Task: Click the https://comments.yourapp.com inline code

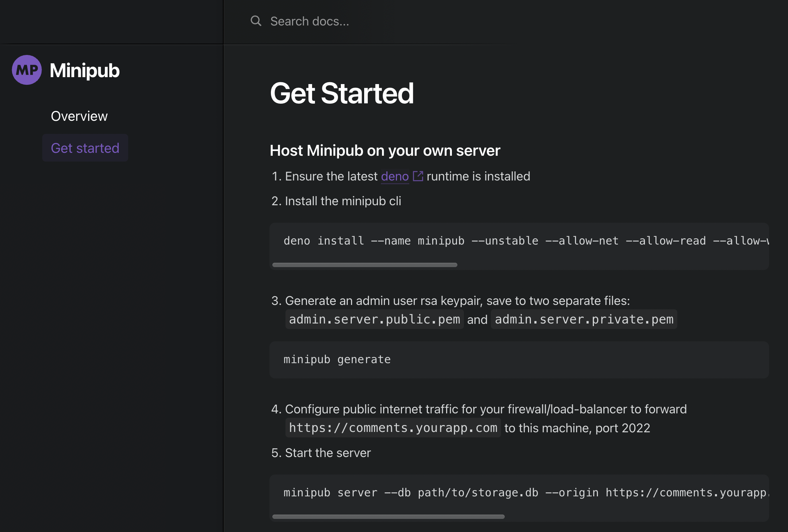Action: coord(393,428)
